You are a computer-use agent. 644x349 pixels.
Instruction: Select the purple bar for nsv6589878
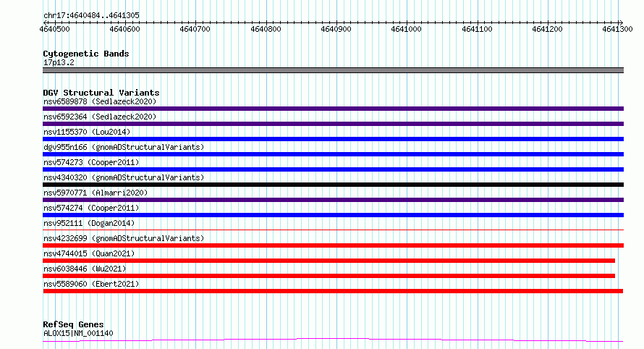333,109
